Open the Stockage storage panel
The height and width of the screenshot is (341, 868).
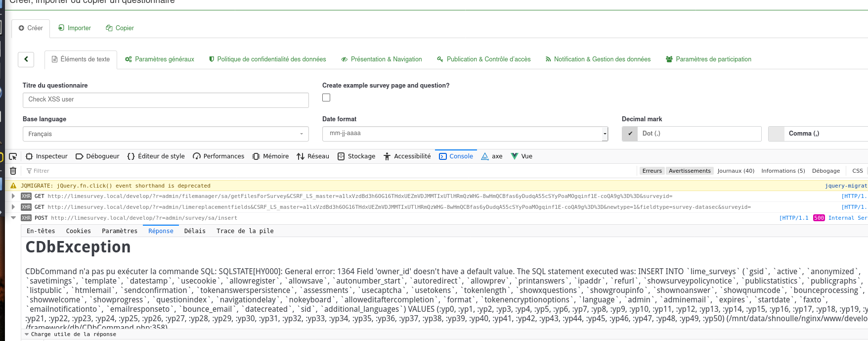coord(356,156)
